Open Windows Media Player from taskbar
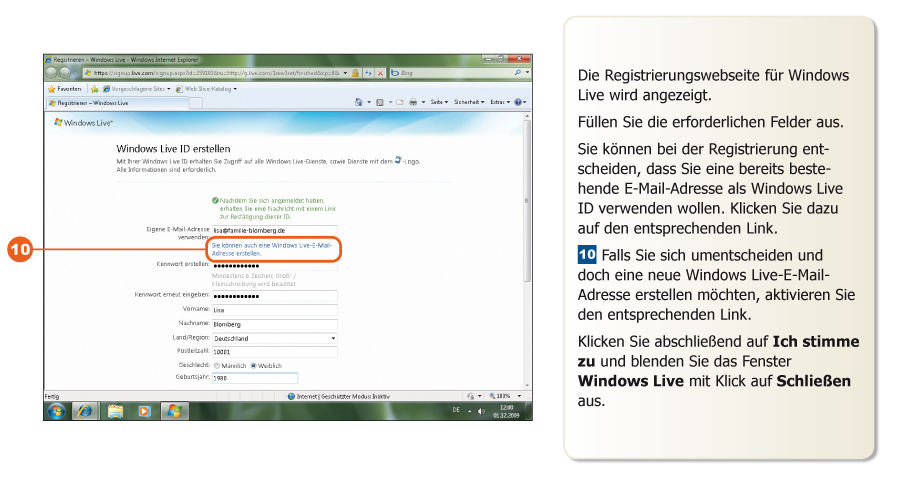The height and width of the screenshot is (480, 900). click(x=144, y=411)
